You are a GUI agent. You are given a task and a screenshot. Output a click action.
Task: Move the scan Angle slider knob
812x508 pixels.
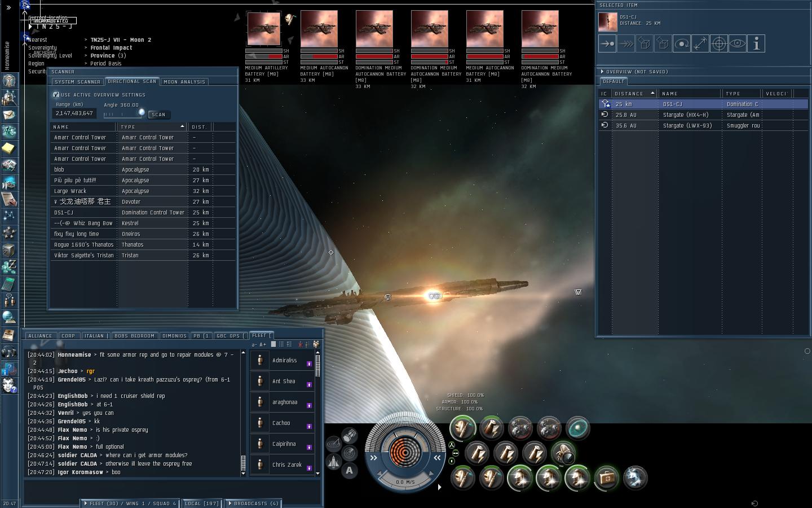point(142,112)
